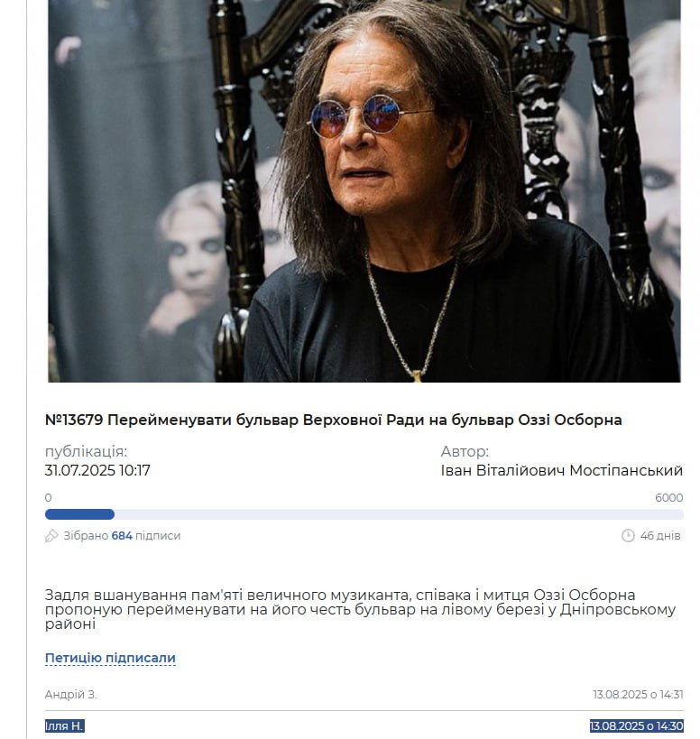Open the Петицію підписали signers link
Image resolution: width=700 pixels, height=739 pixels.
(x=110, y=658)
